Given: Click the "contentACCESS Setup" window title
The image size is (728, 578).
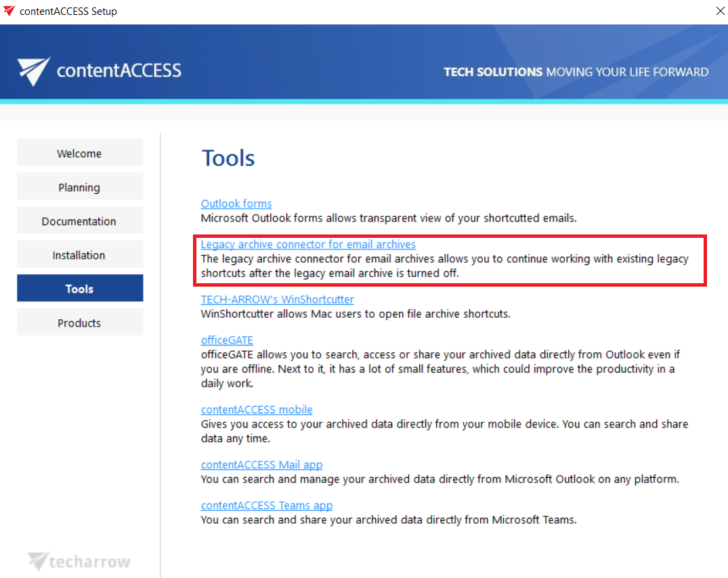Looking at the screenshot, I should (68, 11).
